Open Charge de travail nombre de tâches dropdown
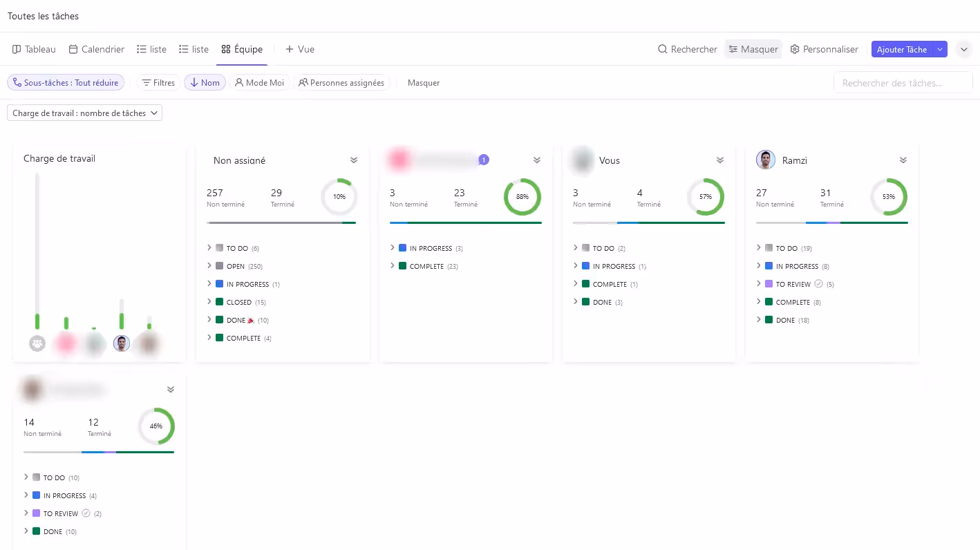980x550 pixels. (x=84, y=113)
